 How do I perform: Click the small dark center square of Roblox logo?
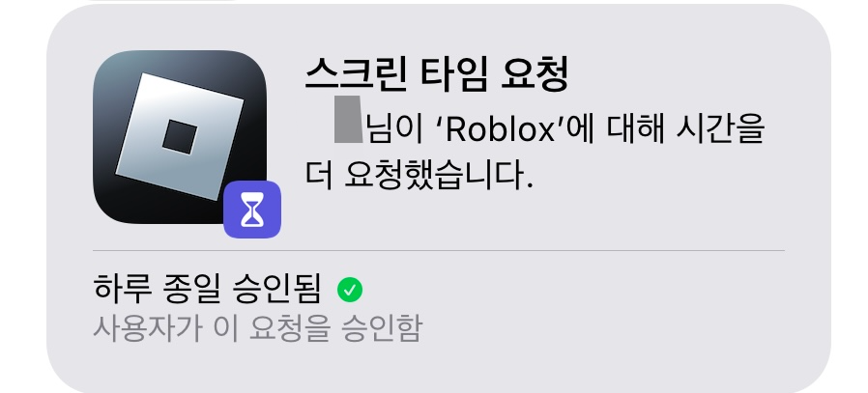point(180,137)
